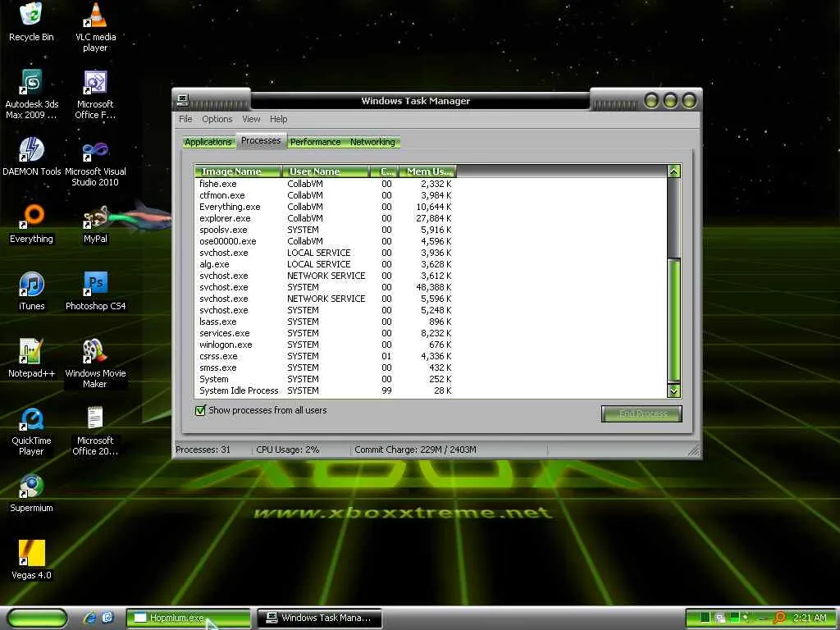Click the Task Manager title bar icon
Image resolution: width=840 pixels, height=630 pixels.
[x=183, y=99]
